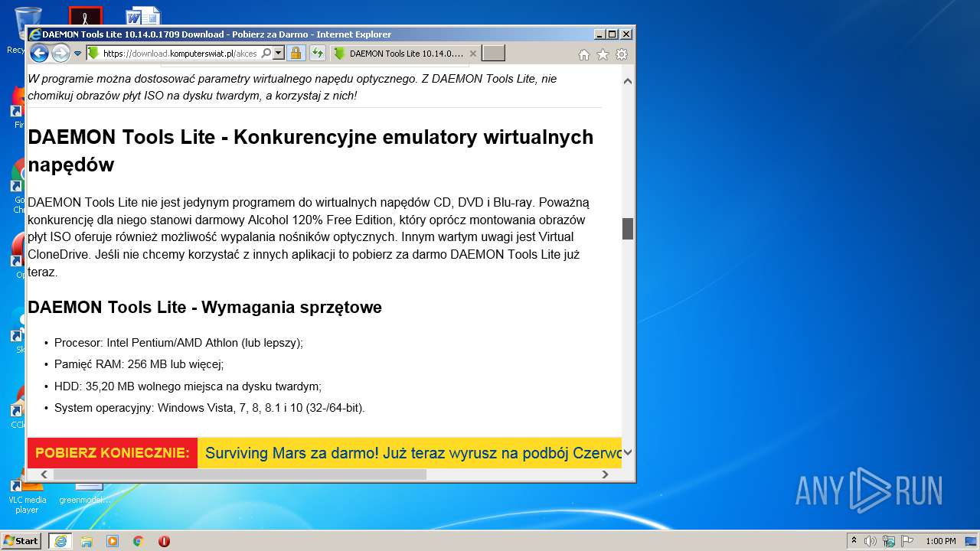Open Tools gear menu
The width and height of the screenshot is (980, 551).
pyautogui.click(x=622, y=54)
